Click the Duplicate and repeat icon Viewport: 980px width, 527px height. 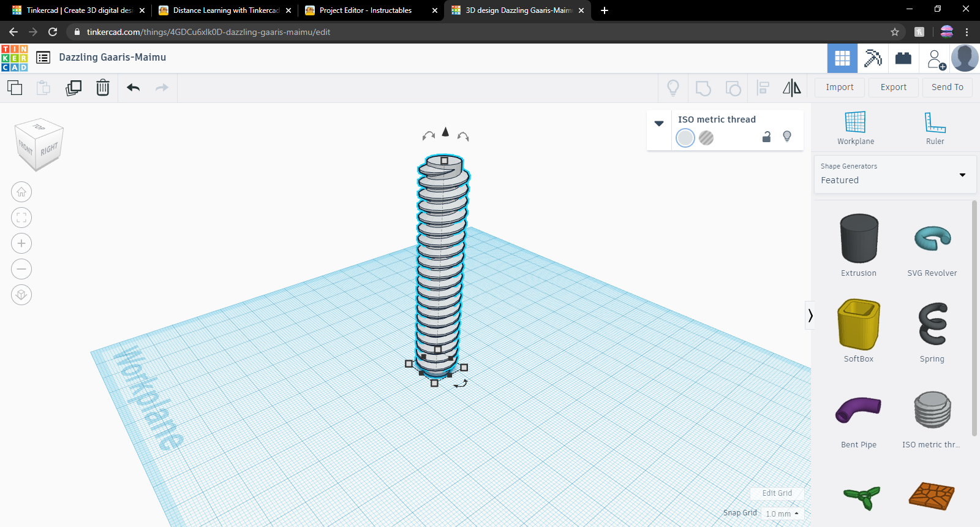pyautogui.click(x=73, y=88)
